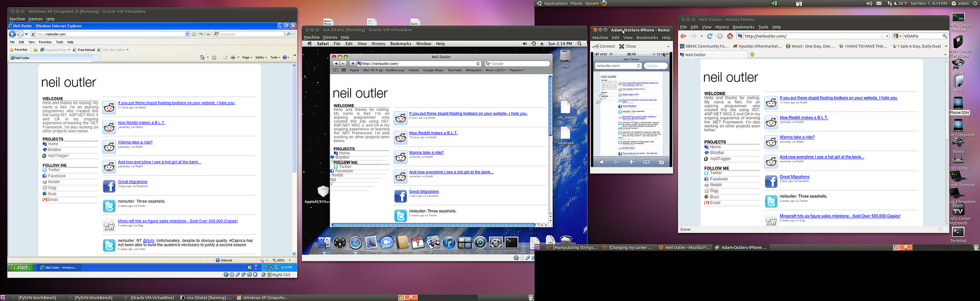Viewport: 980px width, 301px height.
Task: Expand the Internet Explorer Page menu
Action: (x=247, y=57)
